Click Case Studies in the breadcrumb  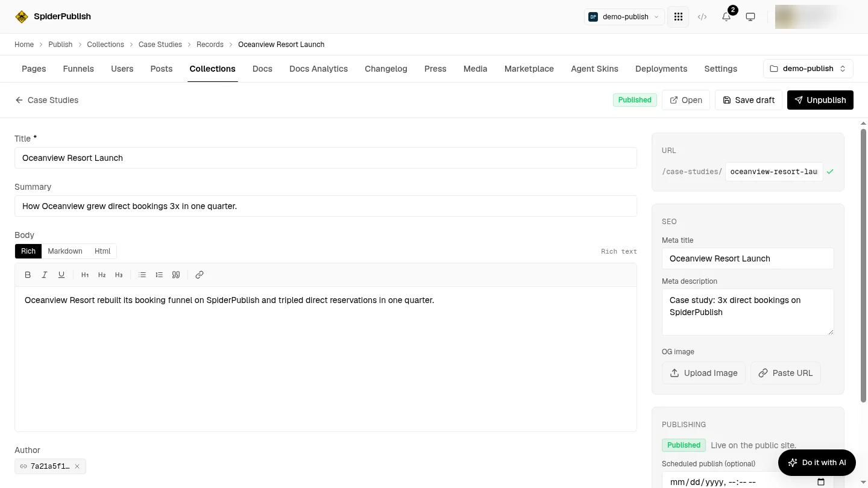tap(160, 45)
